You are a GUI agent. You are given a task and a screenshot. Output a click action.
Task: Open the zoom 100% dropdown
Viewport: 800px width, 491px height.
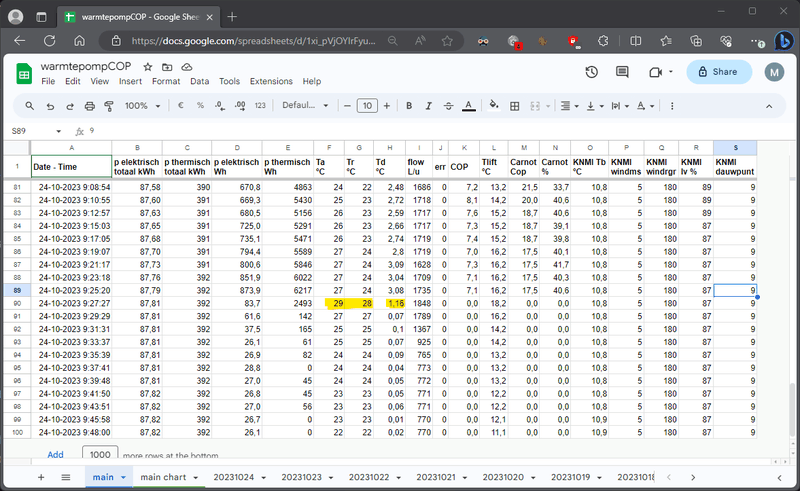coord(142,105)
